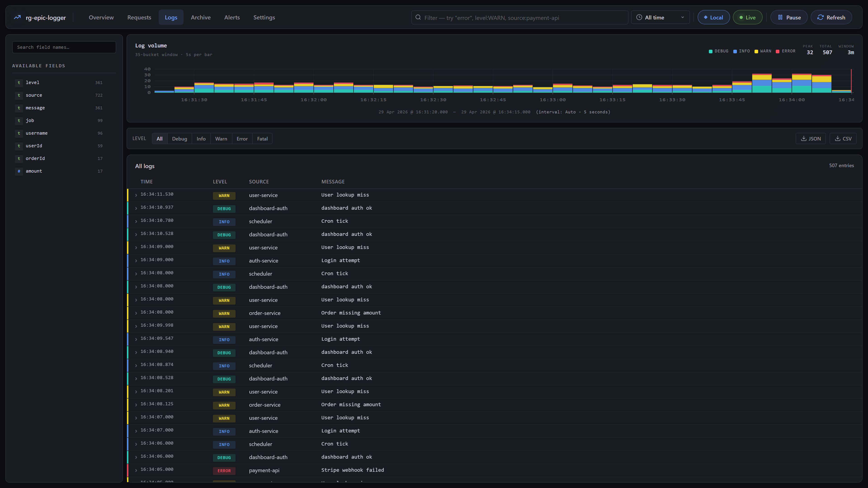Click the Refresh circular arrows icon
The height and width of the screenshot is (488, 868).
821,17
